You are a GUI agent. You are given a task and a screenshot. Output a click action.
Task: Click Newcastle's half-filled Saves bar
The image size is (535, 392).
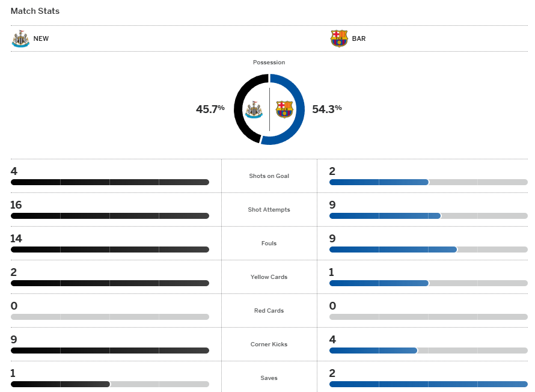[x=60, y=384]
